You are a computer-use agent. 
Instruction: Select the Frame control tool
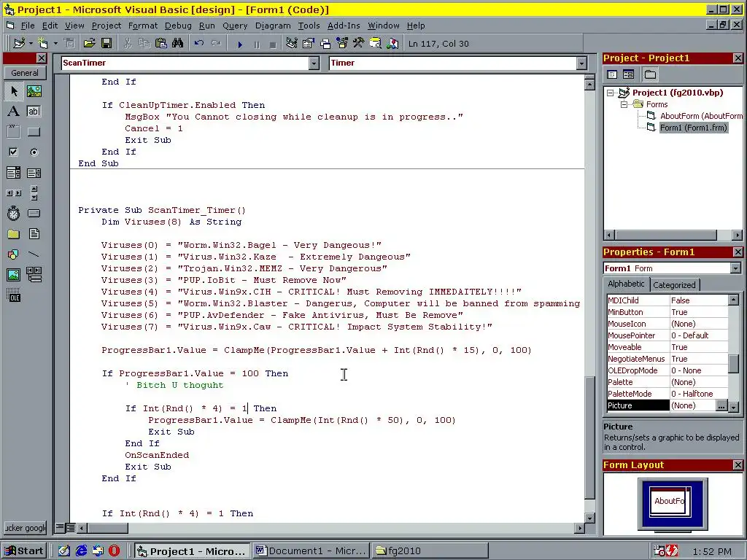13,132
